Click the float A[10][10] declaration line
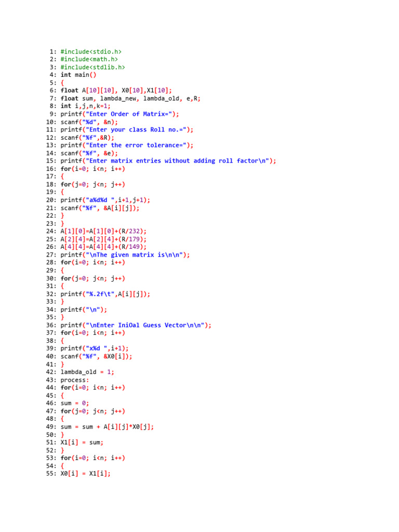The height and width of the screenshot is (532, 399). [x=116, y=90]
